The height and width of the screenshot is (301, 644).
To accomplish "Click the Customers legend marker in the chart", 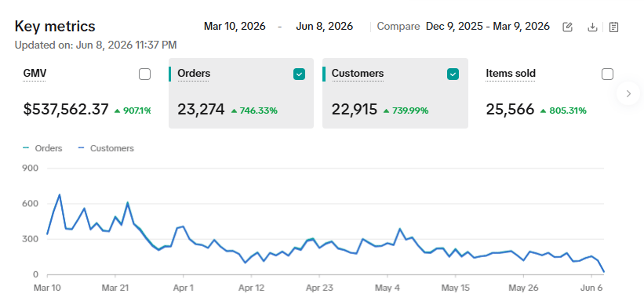I will pos(81,148).
